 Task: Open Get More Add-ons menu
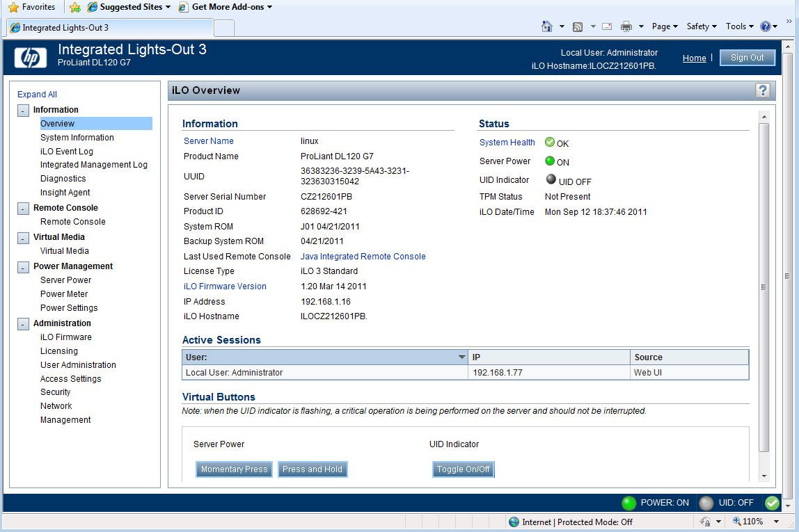click(x=226, y=7)
